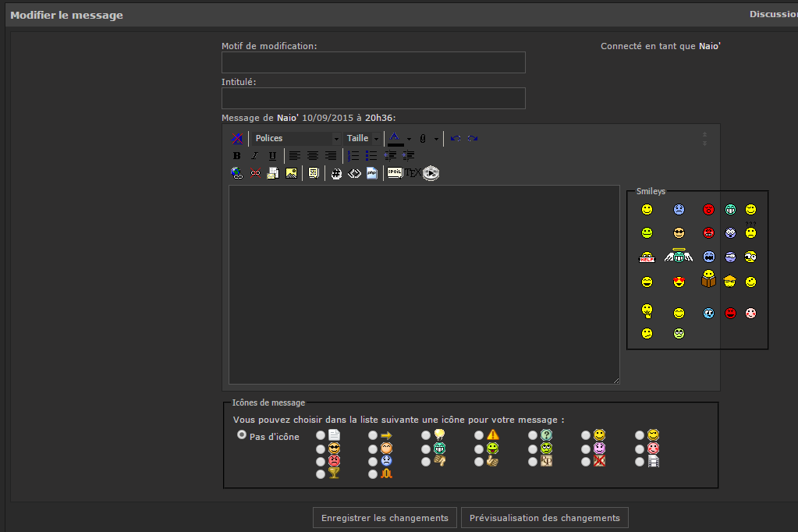Viewport: 798px width, 532px height.
Task: Insert the HELP sign smiley
Action: coord(647,257)
